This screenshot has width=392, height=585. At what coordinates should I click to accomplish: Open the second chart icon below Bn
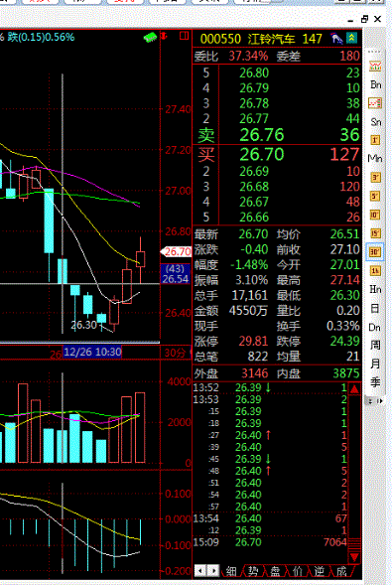click(375, 103)
